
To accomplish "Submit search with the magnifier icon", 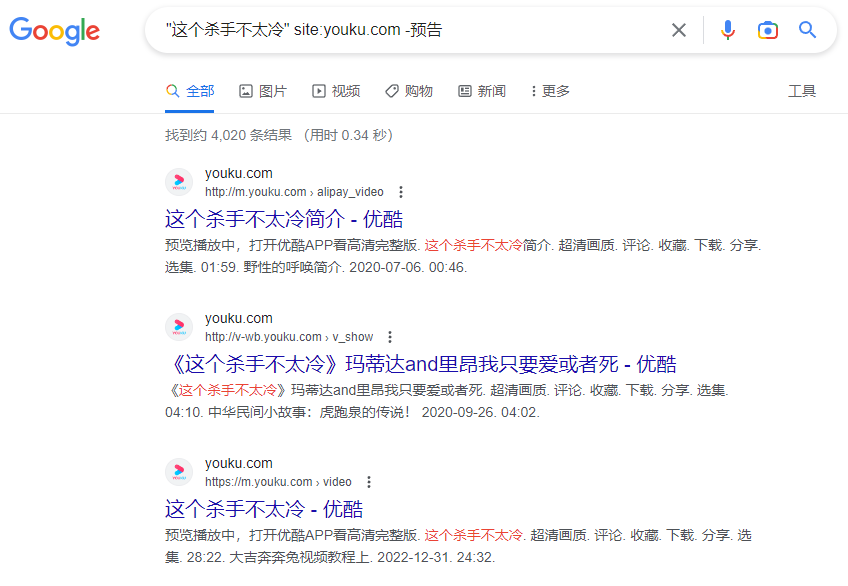I will 807,30.
